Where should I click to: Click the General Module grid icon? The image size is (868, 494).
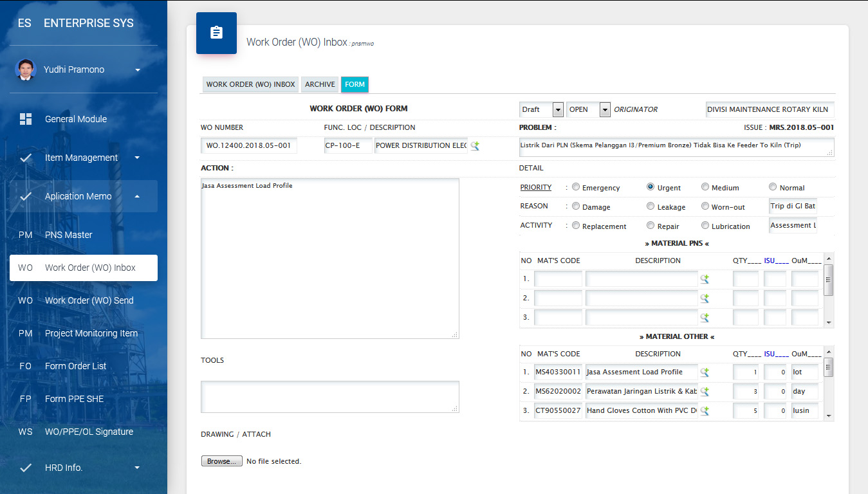click(x=26, y=119)
